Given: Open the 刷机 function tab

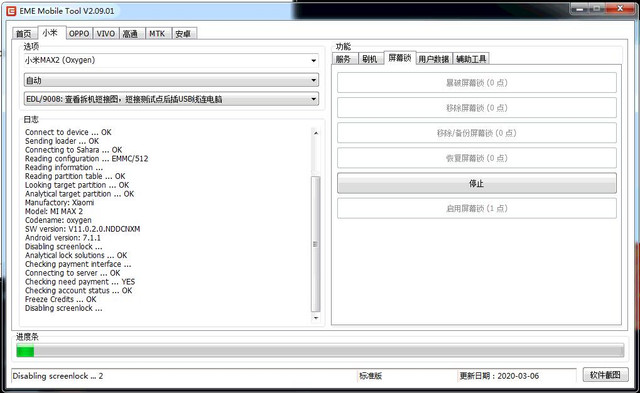Looking at the screenshot, I should click(x=371, y=59).
